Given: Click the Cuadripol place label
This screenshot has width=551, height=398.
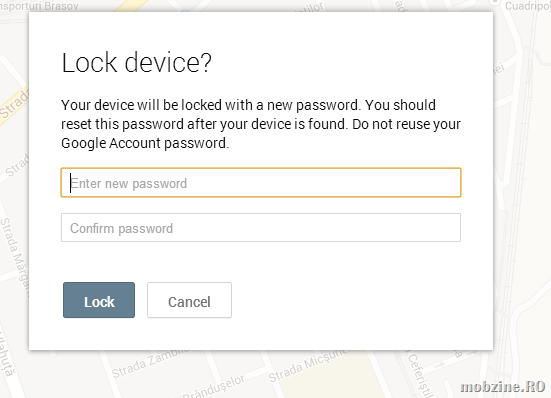Looking at the screenshot, I should point(528,6).
